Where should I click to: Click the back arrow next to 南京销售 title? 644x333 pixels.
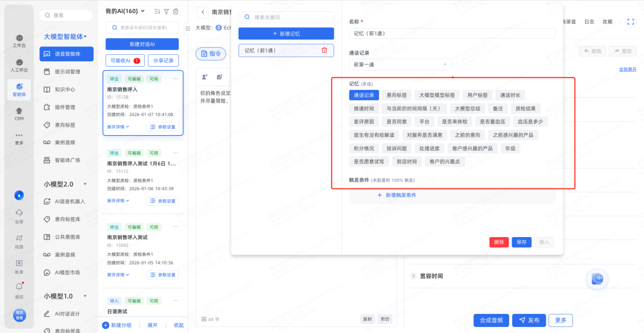click(203, 12)
